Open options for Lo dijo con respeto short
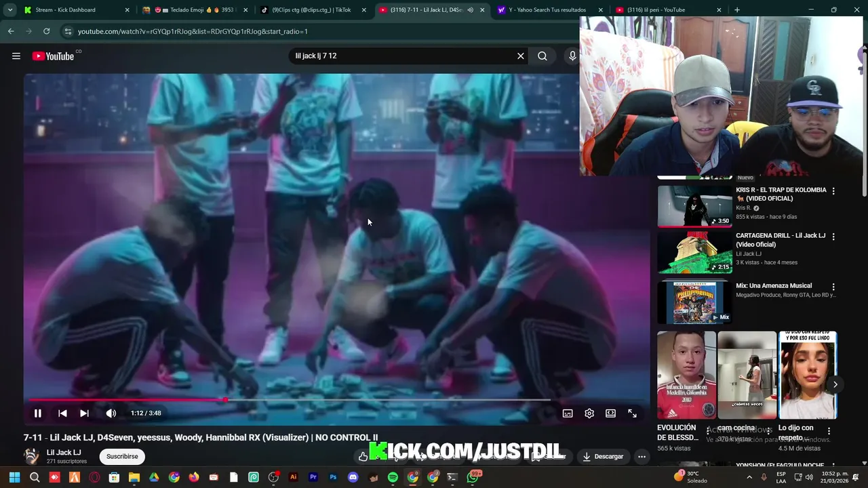868x488 pixels. pos(829,431)
